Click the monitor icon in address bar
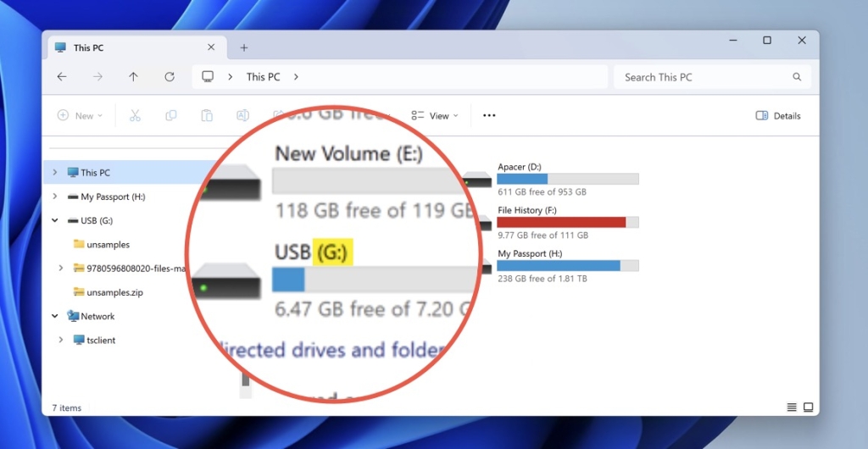Screen dimensions: 868x449 [208, 77]
